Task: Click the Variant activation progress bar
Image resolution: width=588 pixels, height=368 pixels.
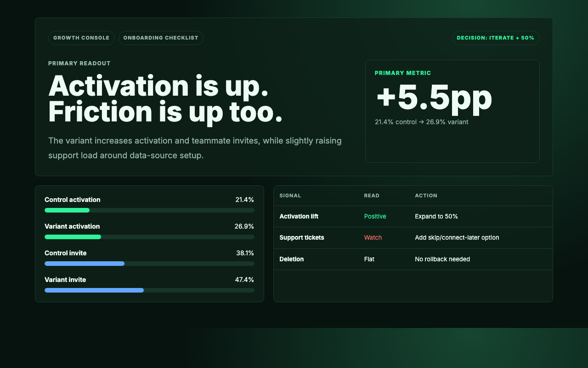Action: 149,237
